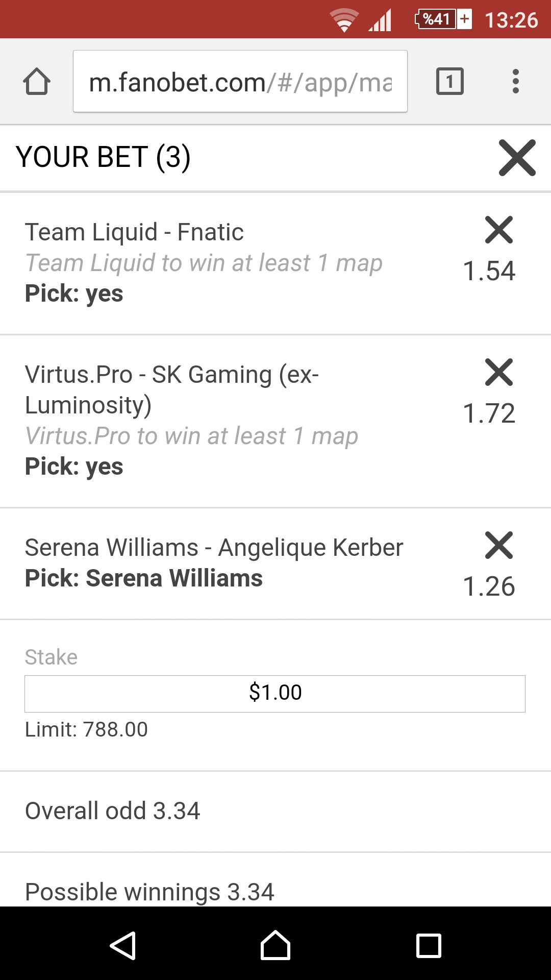Tap the Android home navigation button
The width and height of the screenshot is (551, 980).
[275, 945]
